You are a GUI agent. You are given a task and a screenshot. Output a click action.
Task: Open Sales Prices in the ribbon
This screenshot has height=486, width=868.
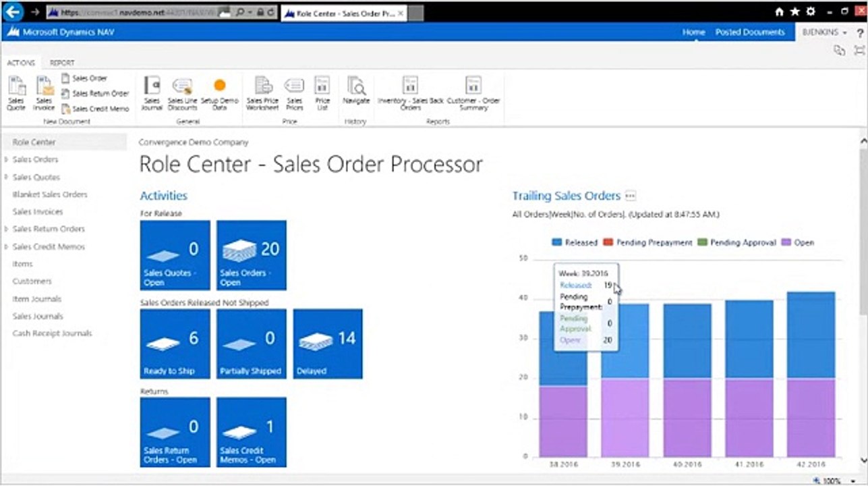click(x=294, y=93)
